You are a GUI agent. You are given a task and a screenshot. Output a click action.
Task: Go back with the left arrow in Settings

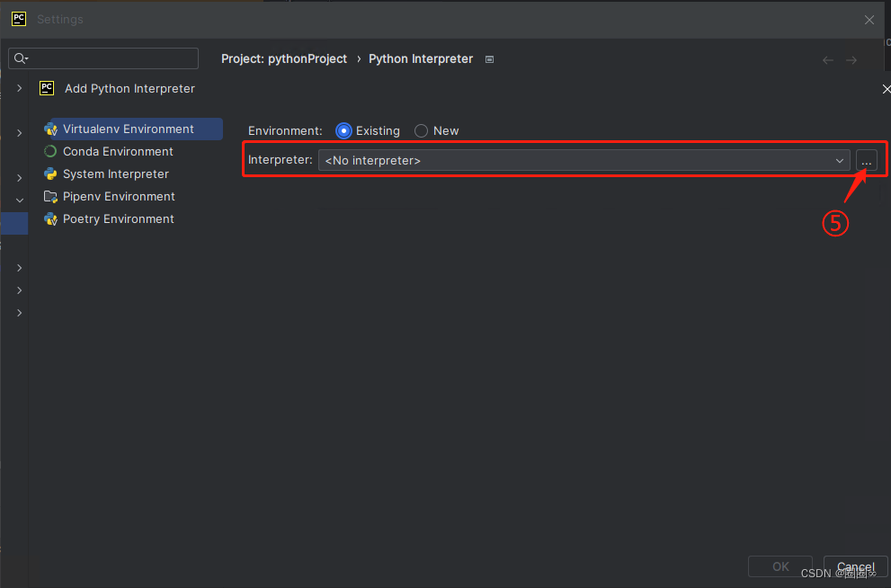pyautogui.click(x=828, y=60)
